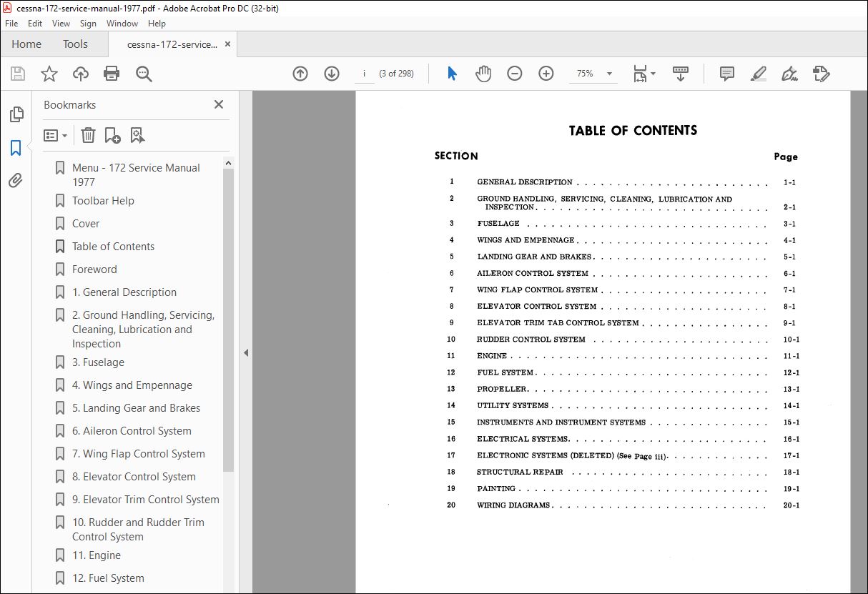Viewport: 868px width, 594px height.
Task: Open fit page options dropdown arrow
Action: coord(654,74)
